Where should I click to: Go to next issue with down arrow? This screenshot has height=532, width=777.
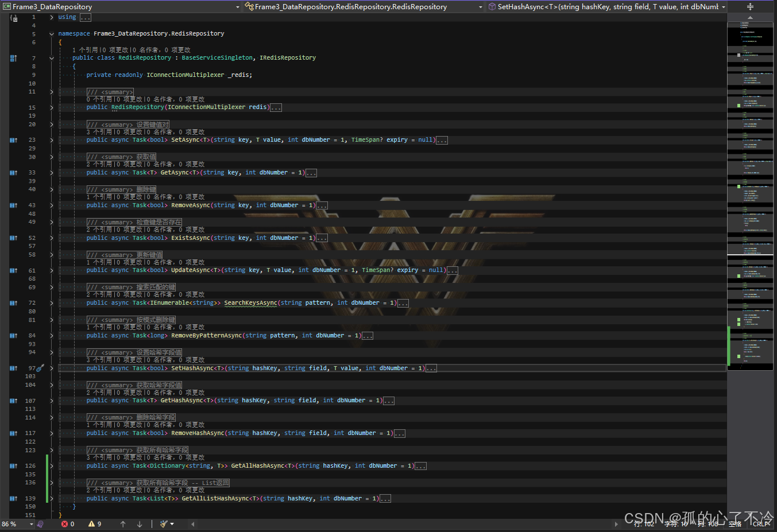140,524
